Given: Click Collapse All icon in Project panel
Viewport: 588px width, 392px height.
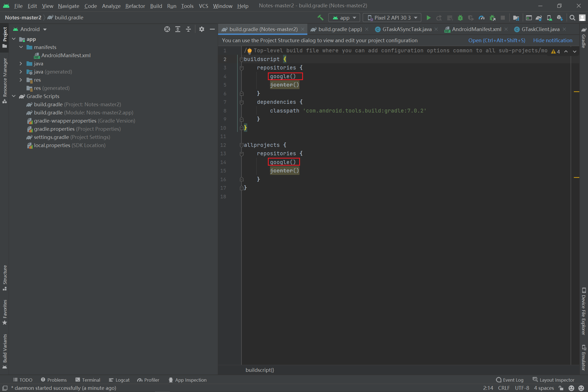Looking at the screenshot, I should pos(188,29).
